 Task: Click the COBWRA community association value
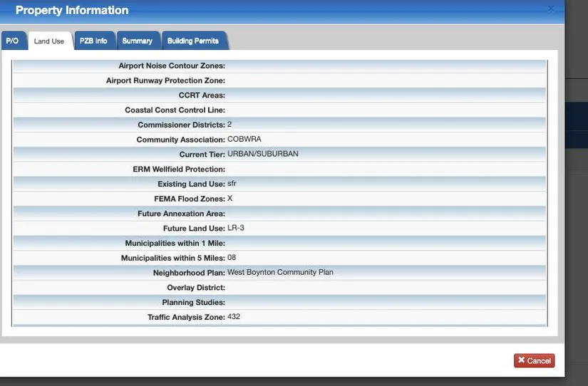tap(244, 140)
